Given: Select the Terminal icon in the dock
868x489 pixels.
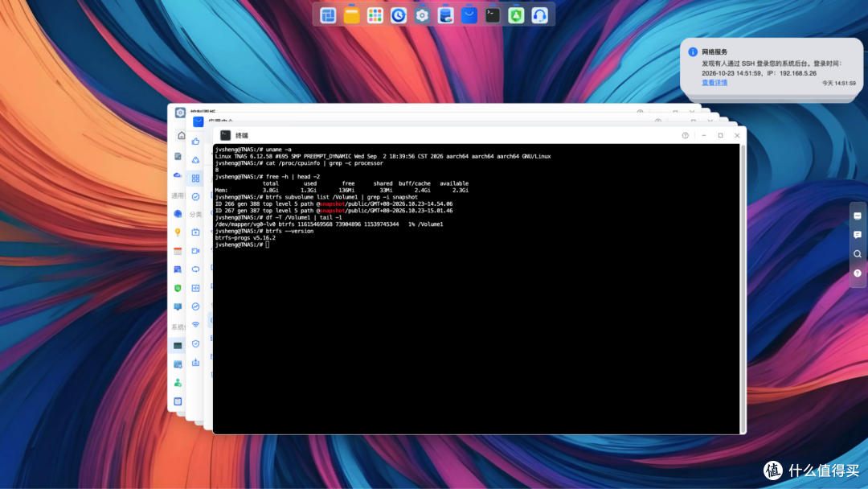Looking at the screenshot, I should pyautogui.click(x=493, y=15).
